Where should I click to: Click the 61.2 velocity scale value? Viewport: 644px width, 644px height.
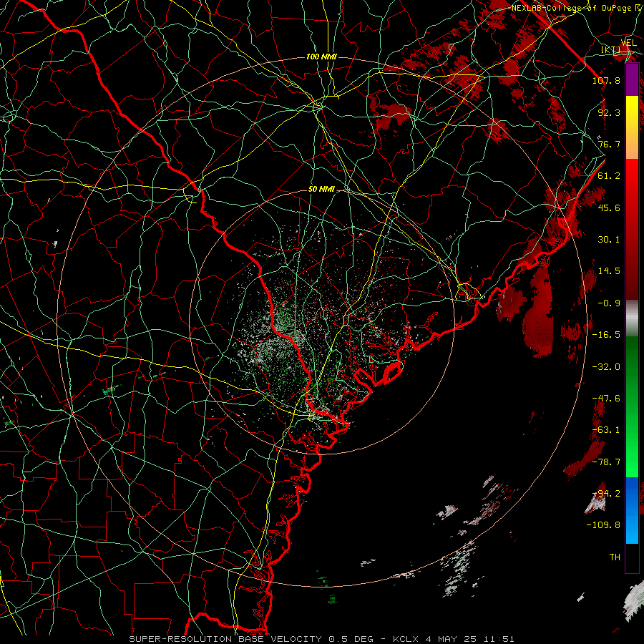(x=609, y=176)
